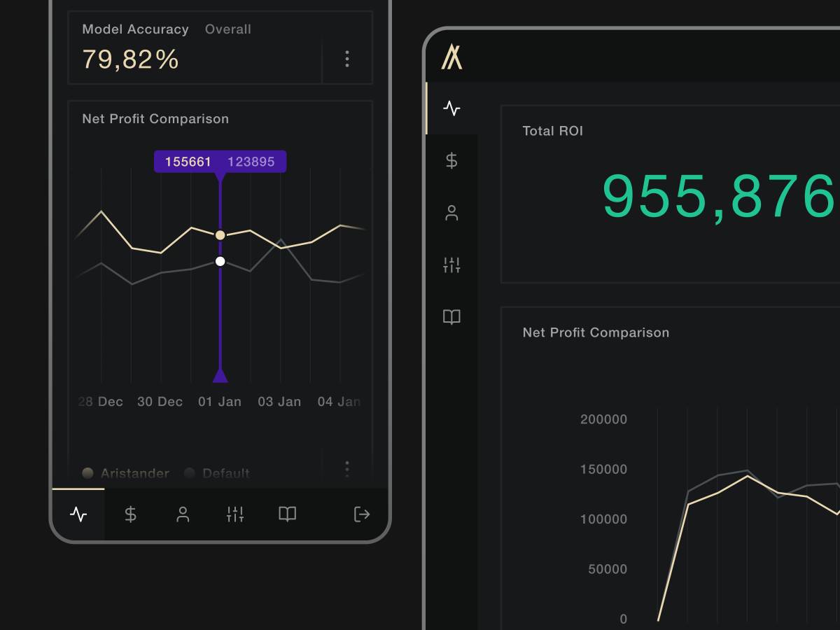Click the Model Accuracy label
The width and height of the screenshot is (840, 630).
[x=136, y=29]
